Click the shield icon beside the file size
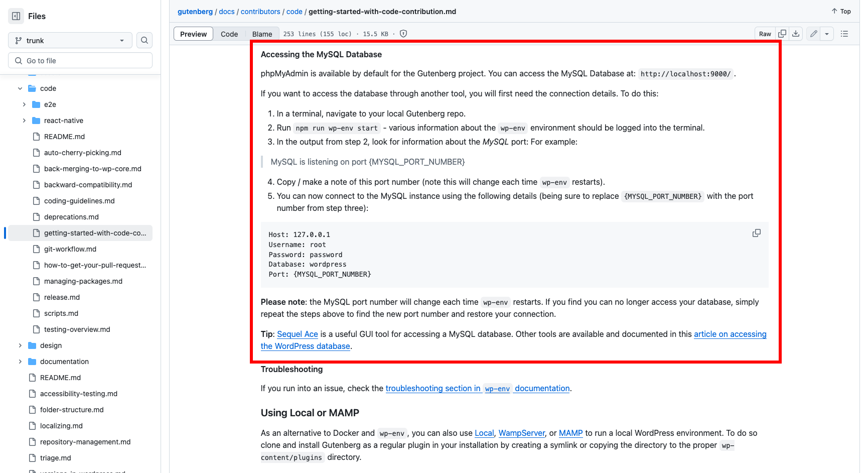 [403, 34]
